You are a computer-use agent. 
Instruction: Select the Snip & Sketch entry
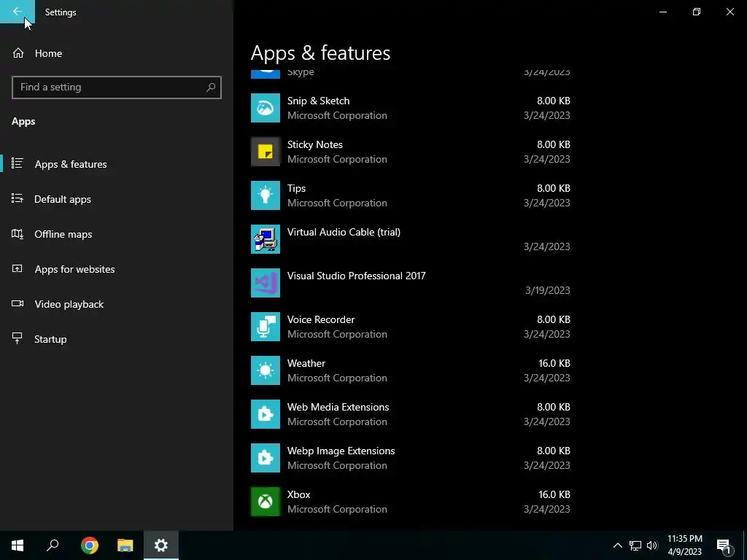(x=411, y=108)
